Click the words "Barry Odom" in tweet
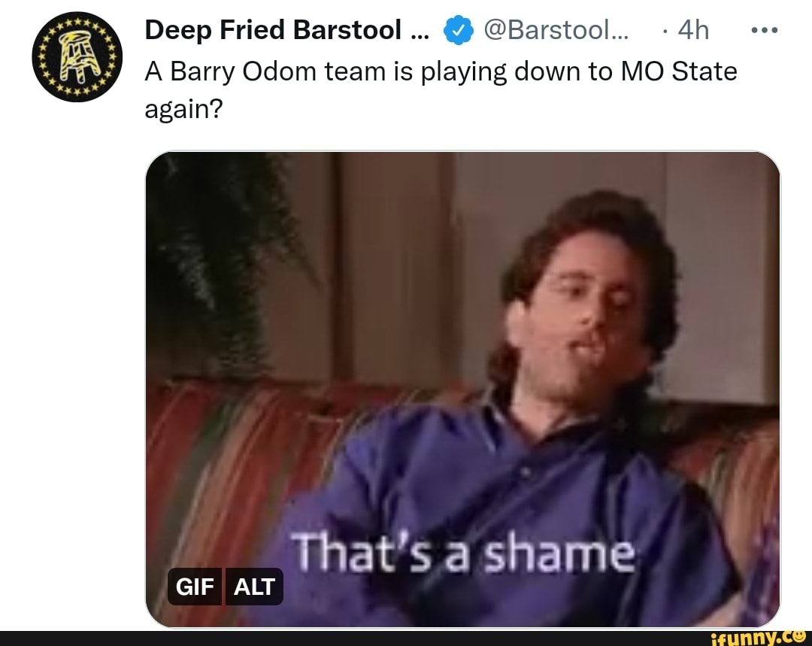 pos(244,71)
